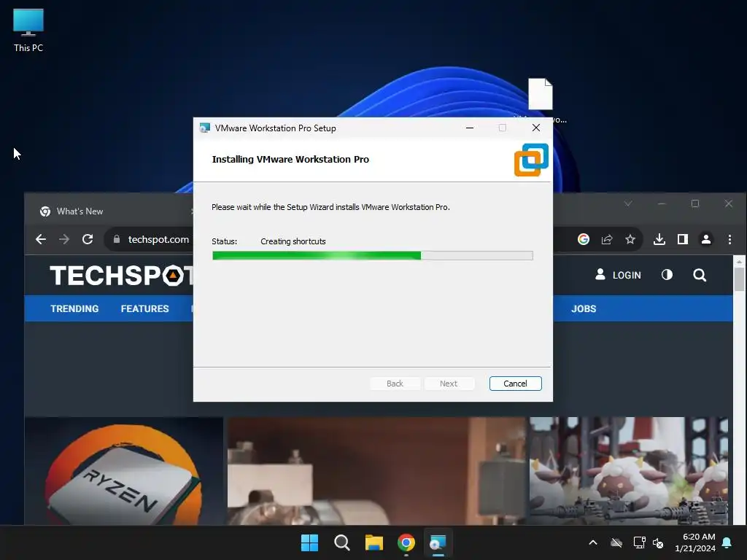Open This PC desktop icon
Image resolution: width=747 pixels, height=560 pixels.
(x=28, y=31)
